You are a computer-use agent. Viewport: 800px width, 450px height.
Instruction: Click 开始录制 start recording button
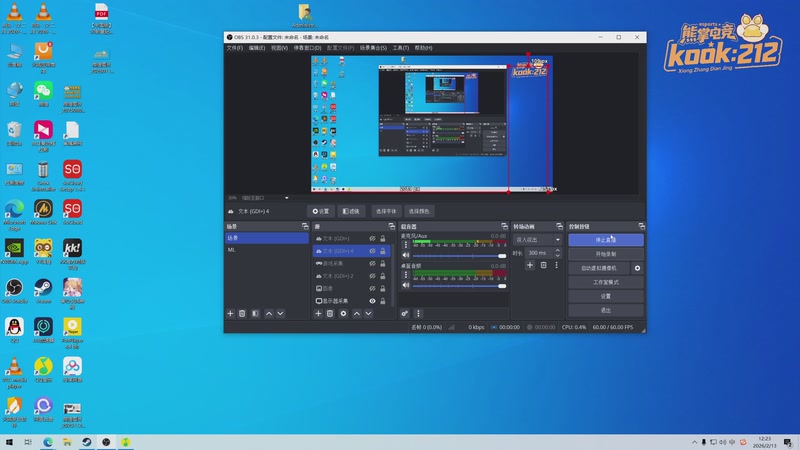click(606, 254)
